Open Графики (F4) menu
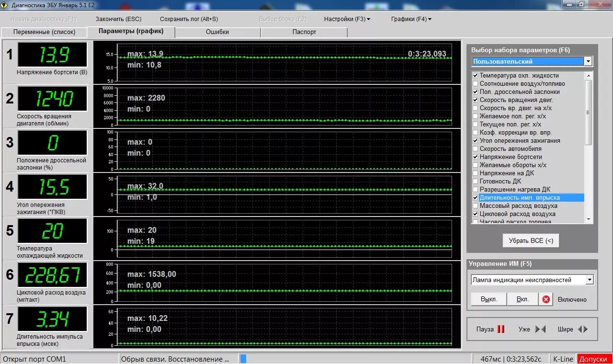Screen dimensions: 613x364 coord(411,19)
